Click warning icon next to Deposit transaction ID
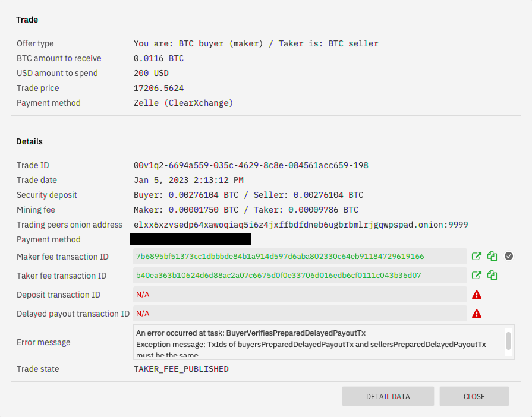Image resolution: width=532 pixels, height=417 pixels. [476, 295]
